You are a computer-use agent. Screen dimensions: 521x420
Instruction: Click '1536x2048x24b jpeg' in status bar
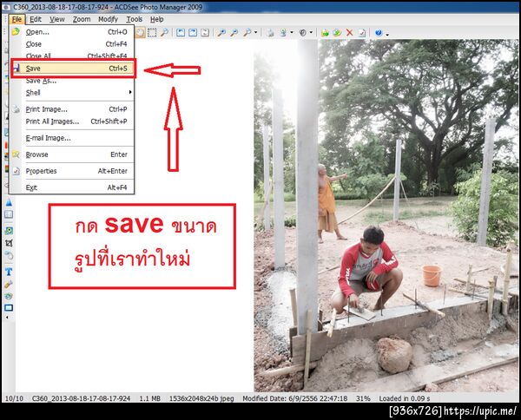(201, 398)
